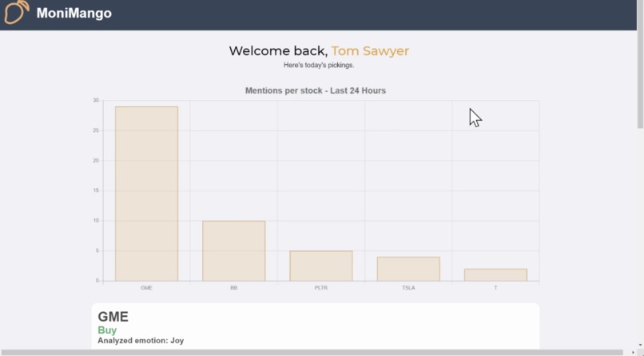Click the GME axis label
Image resolution: width=644 pixels, height=356 pixels.
tap(147, 288)
